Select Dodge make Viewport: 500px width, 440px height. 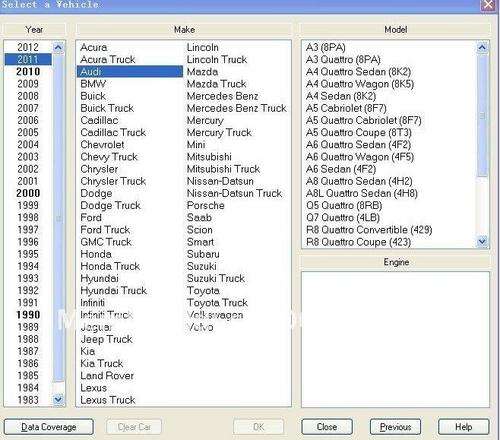[96, 193]
